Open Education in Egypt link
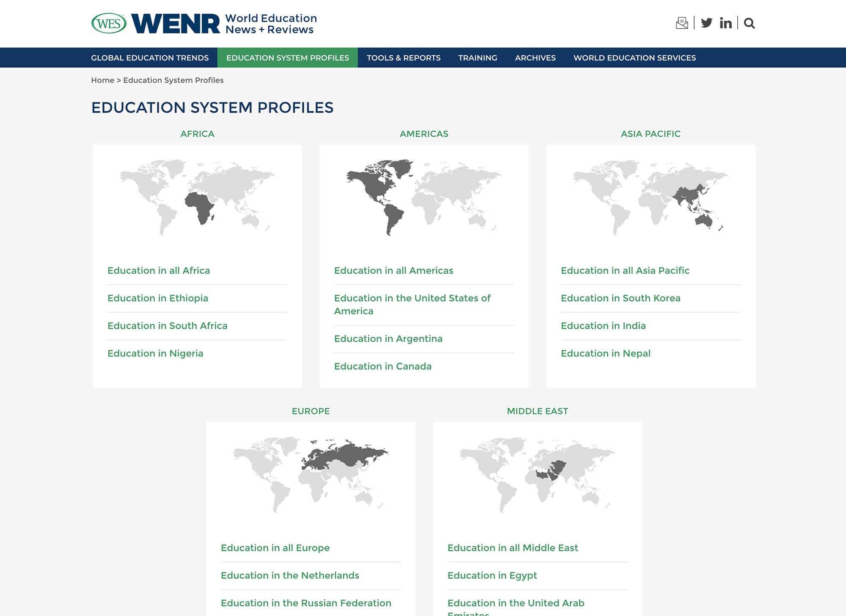 coord(492,575)
